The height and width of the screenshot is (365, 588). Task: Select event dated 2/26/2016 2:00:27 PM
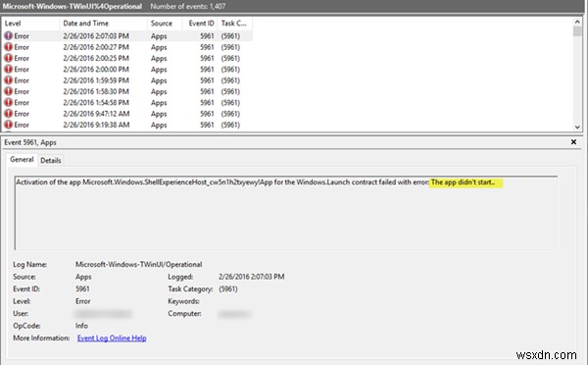(127, 47)
